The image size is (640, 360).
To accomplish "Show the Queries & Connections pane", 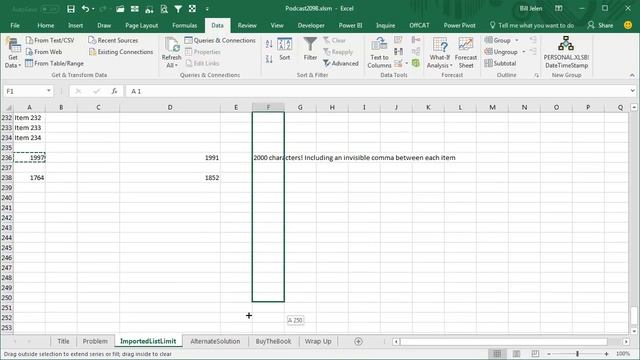I will (x=220, y=40).
